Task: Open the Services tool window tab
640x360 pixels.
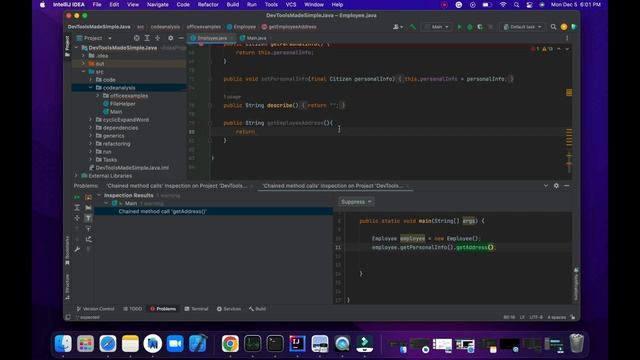Action: (229, 309)
